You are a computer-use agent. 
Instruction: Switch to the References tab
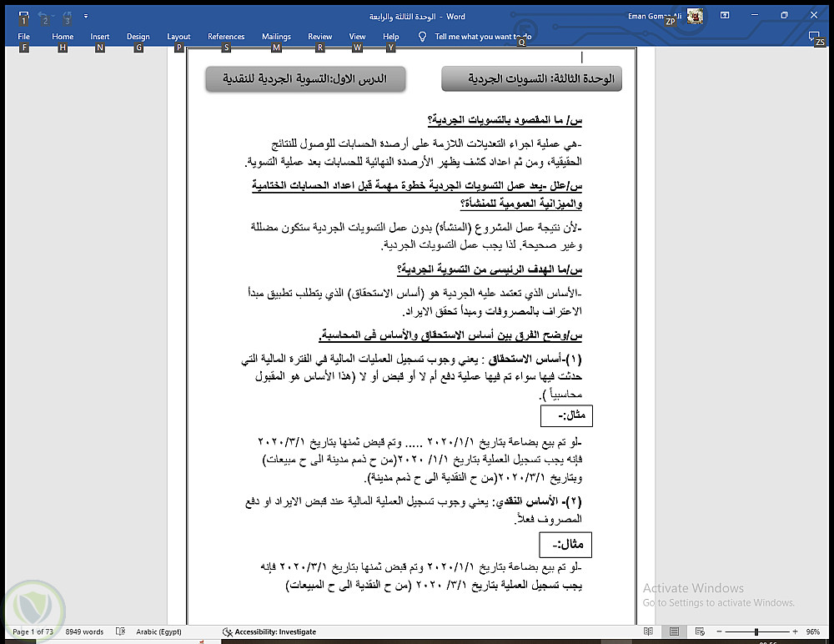225,36
